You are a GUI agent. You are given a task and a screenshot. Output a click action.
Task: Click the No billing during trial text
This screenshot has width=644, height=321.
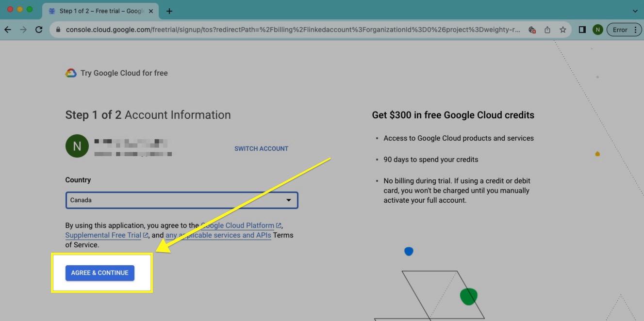[457, 191]
